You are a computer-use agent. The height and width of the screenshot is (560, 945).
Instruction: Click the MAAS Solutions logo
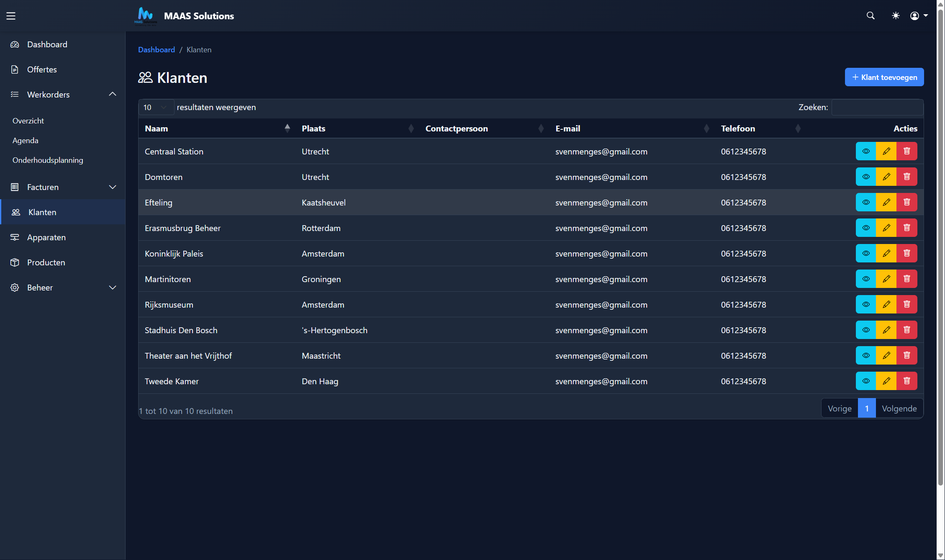tap(145, 16)
